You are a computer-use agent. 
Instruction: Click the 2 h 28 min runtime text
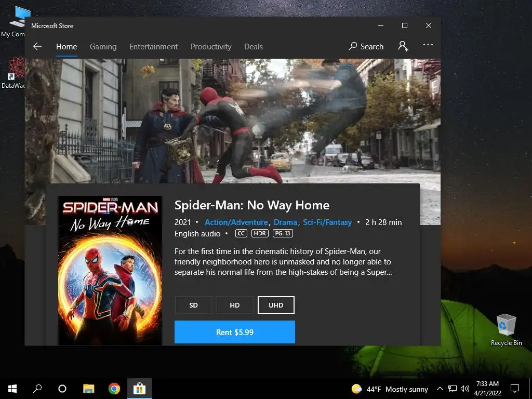[383, 222]
